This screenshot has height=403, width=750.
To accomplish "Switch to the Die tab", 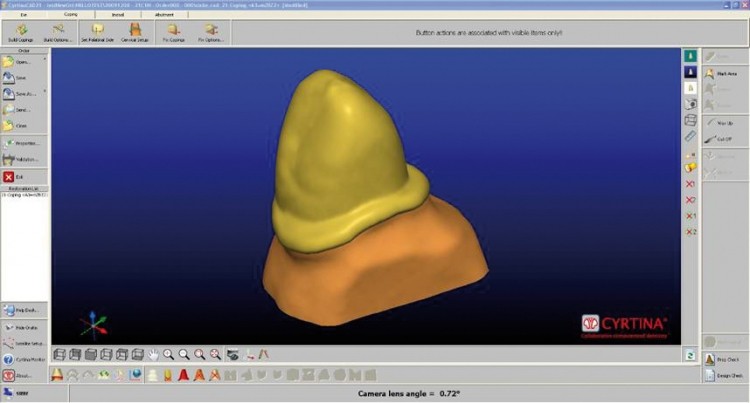I will (24, 15).
